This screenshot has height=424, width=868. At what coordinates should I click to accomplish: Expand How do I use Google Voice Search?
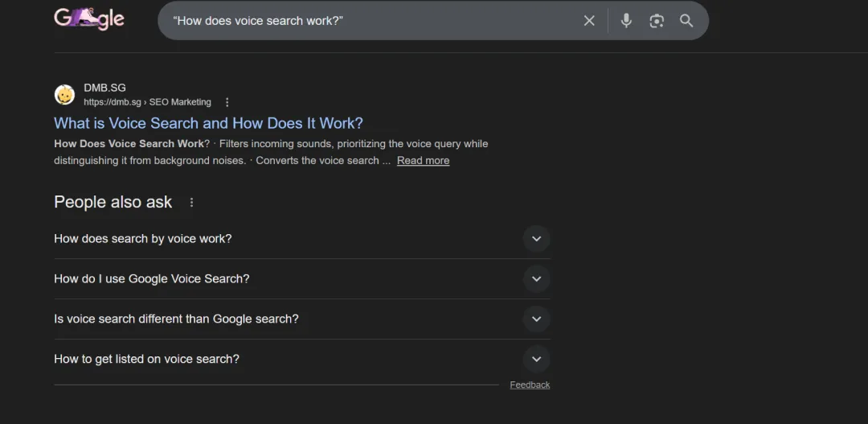(301, 279)
